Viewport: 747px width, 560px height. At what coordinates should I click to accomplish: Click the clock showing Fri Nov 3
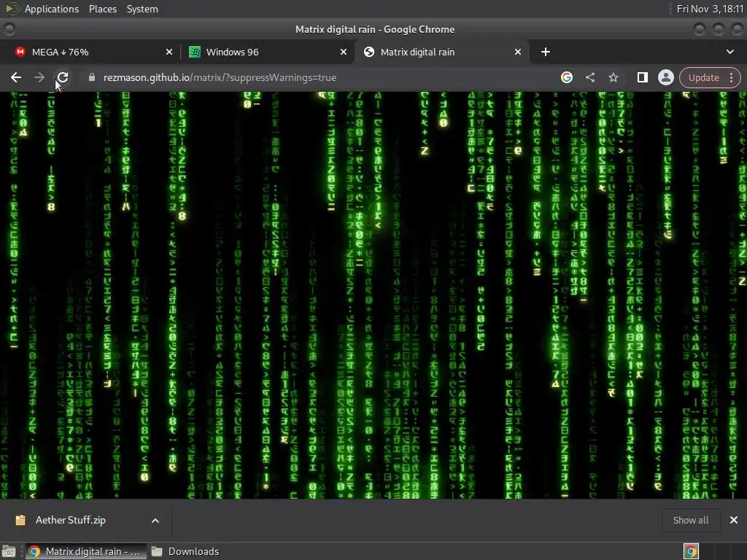[710, 9]
